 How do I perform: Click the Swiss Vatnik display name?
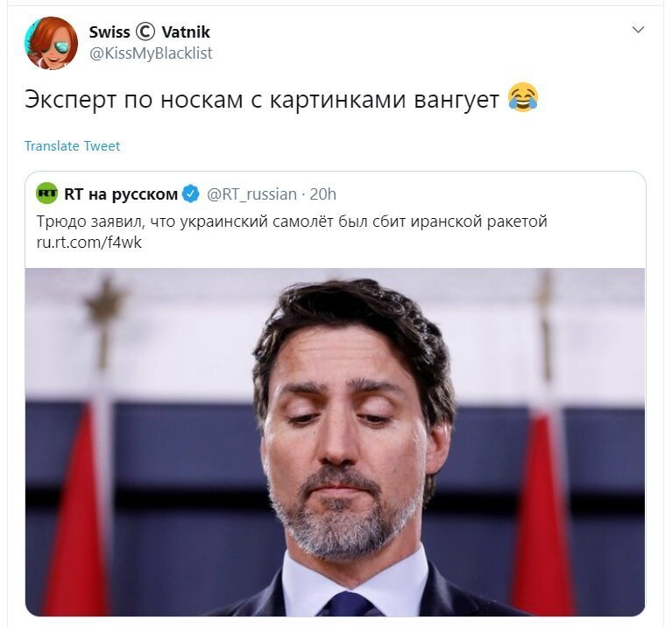pos(150,32)
